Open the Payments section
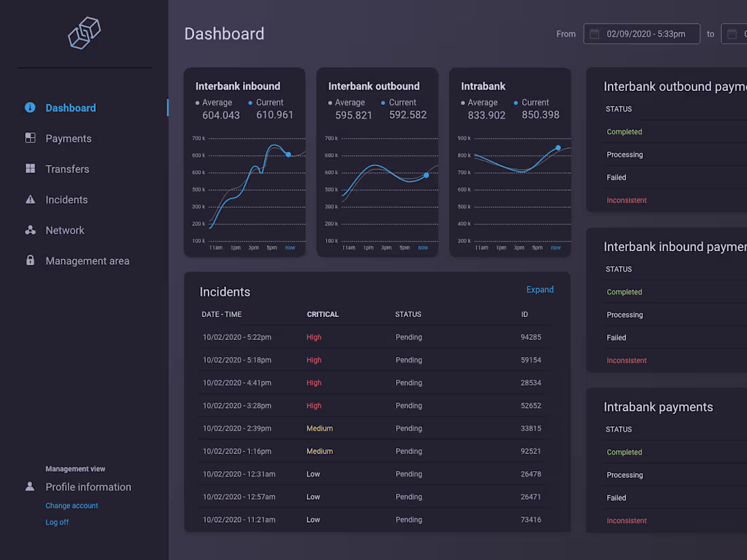This screenshot has width=747, height=560. (x=68, y=138)
